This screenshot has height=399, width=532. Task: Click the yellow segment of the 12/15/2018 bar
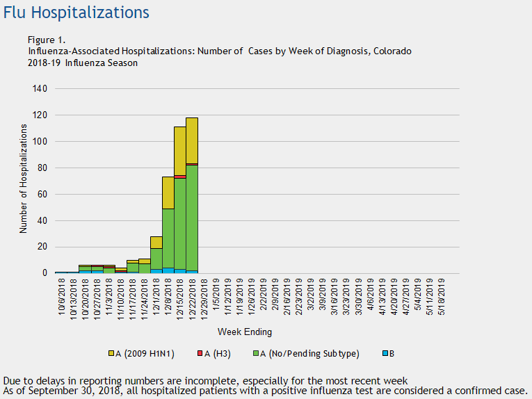(179, 151)
